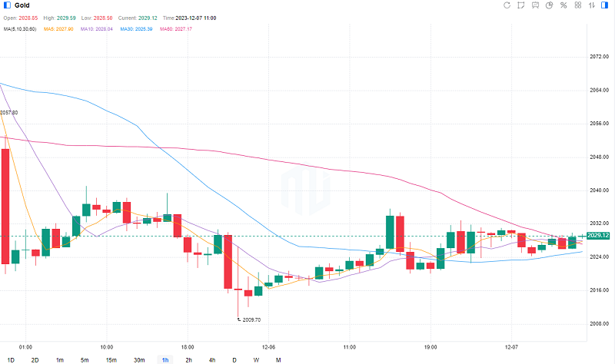Click the refresh chart icon

point(507,5)
